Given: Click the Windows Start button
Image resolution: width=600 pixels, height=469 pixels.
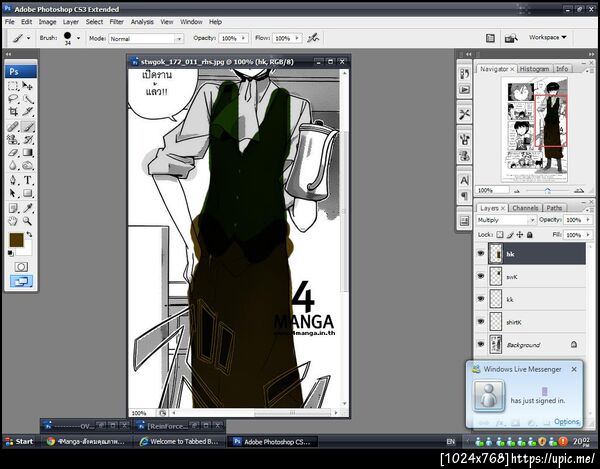Looking at the screenshot, I should click(x=19, y=441).
